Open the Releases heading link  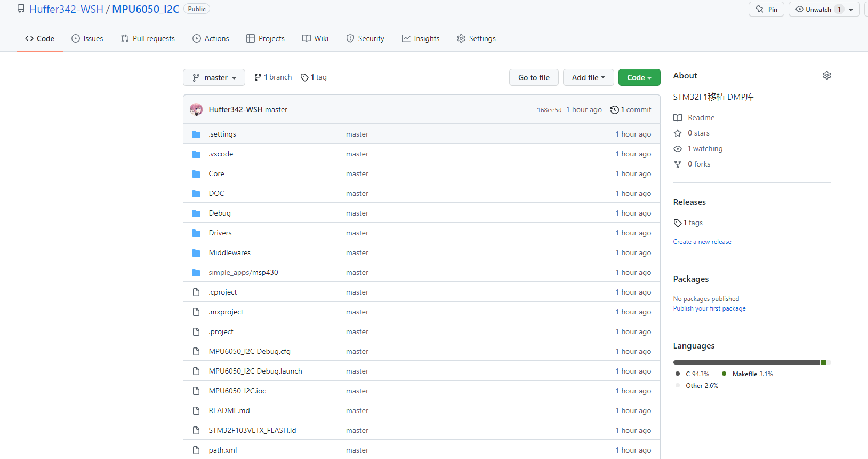(689, 202)
